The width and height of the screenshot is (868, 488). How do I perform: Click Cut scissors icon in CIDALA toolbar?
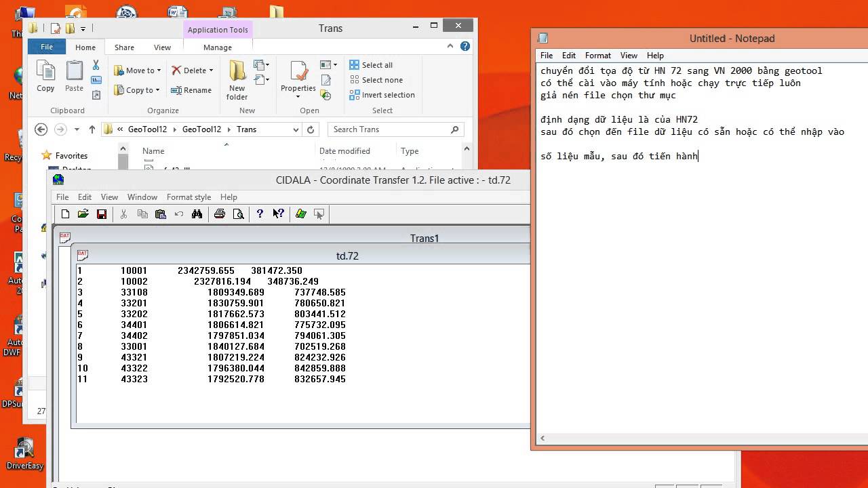[x=123, y=214]
